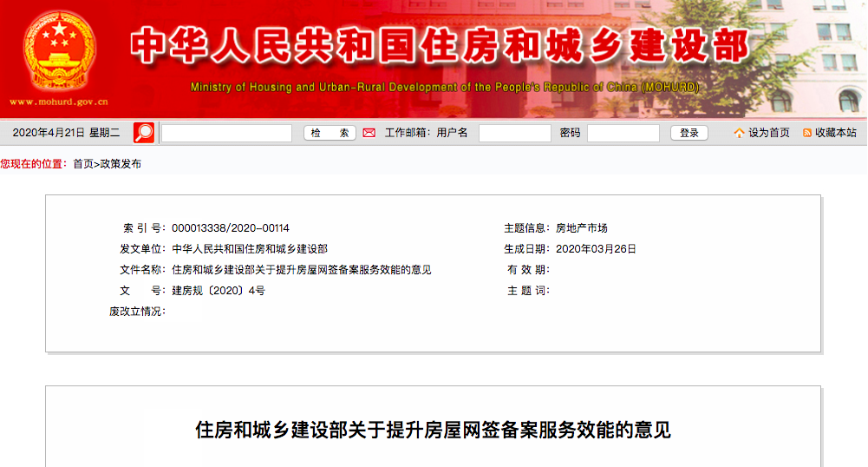Image resolution: width=868 pixels, height=467 pixels.
Task: Click the 用户名 username field
Action: pyautogui.click(x=514, y=133)
